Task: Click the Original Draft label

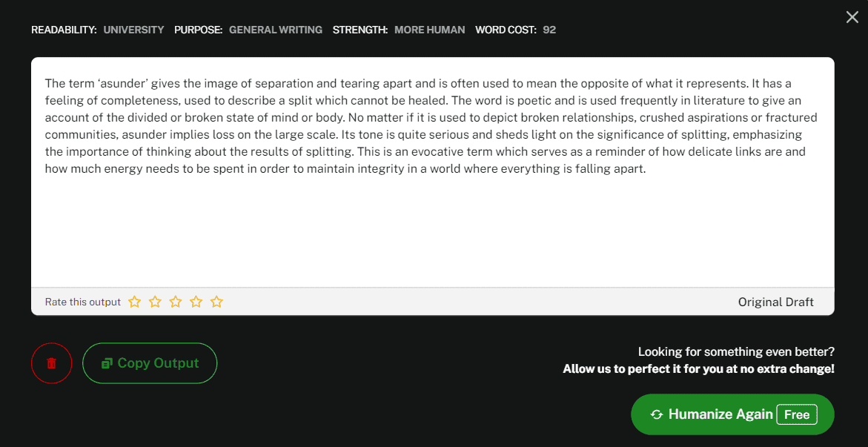Action: click(775, 302)
